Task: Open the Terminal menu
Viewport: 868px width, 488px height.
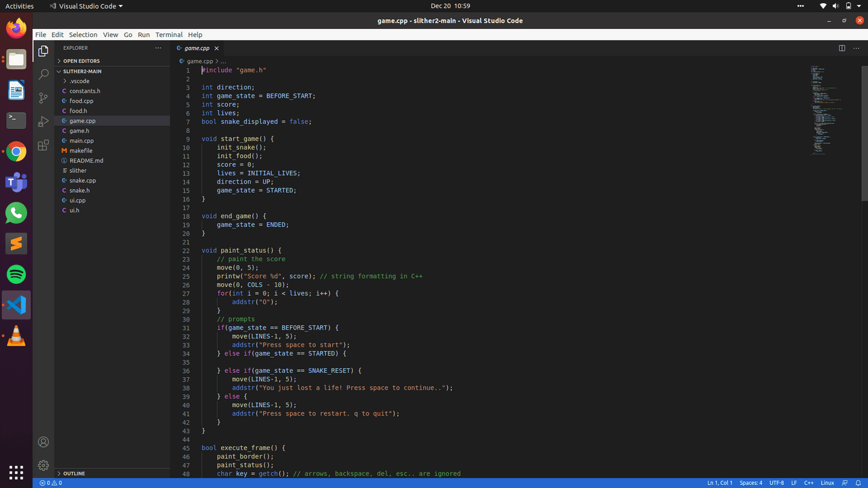Action: [169, 35]
